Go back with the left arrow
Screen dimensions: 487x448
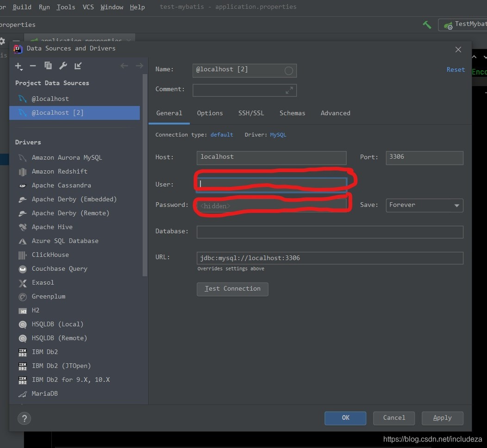[124, 66]
